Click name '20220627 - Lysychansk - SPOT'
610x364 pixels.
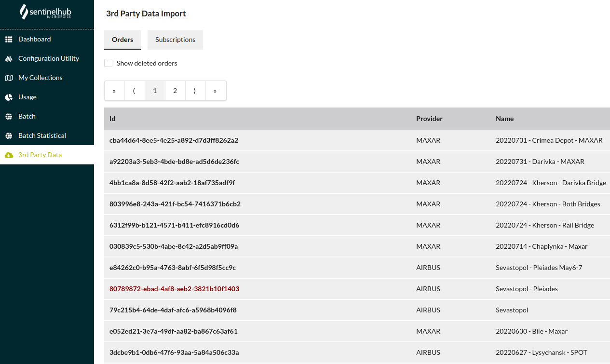coord(542,352)
